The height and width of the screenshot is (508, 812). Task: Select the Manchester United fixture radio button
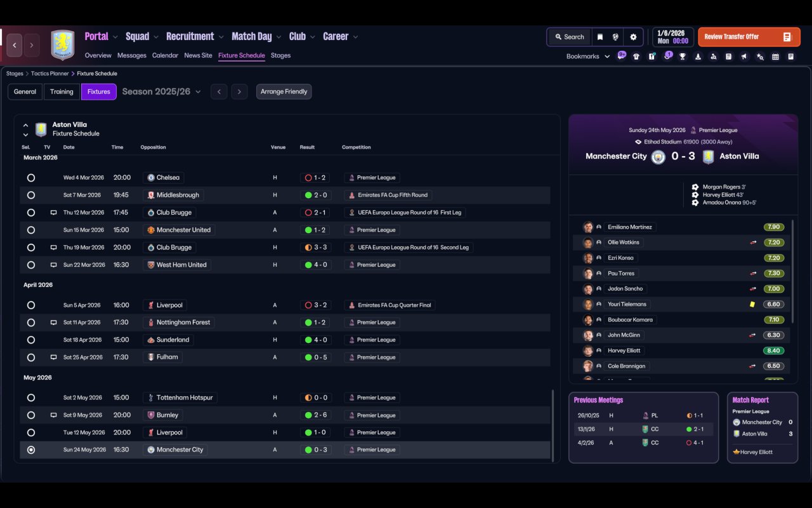31,230
